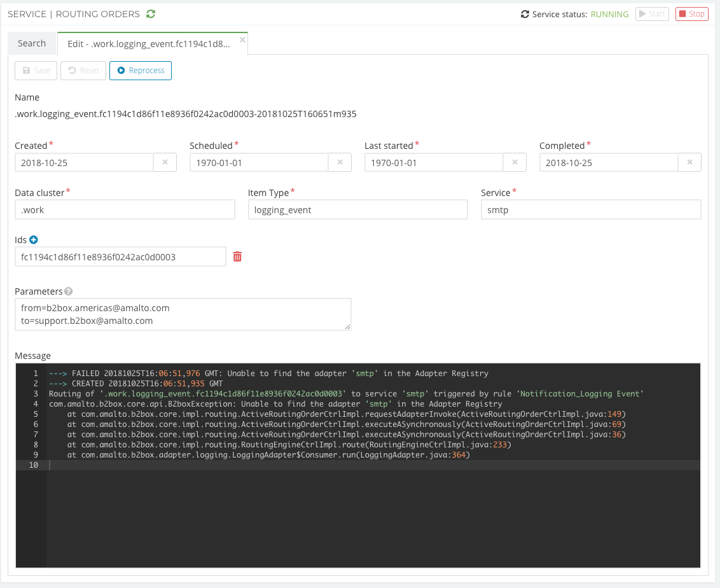The width and height of the screenshot is (720, 588).
Task: Select the Edit .work.logging_event tab
Action: click(x=148, y=44)
